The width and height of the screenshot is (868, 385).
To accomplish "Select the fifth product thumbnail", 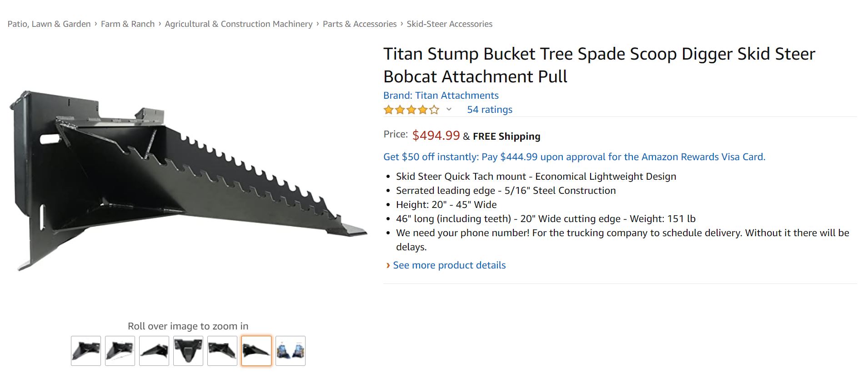I will point(222,350).
